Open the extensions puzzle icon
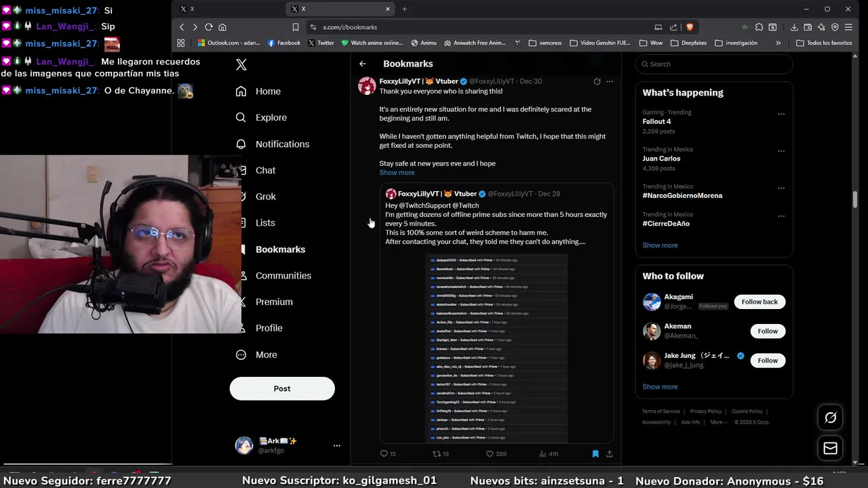Screen dimensions: 868x488 (759, 27)
